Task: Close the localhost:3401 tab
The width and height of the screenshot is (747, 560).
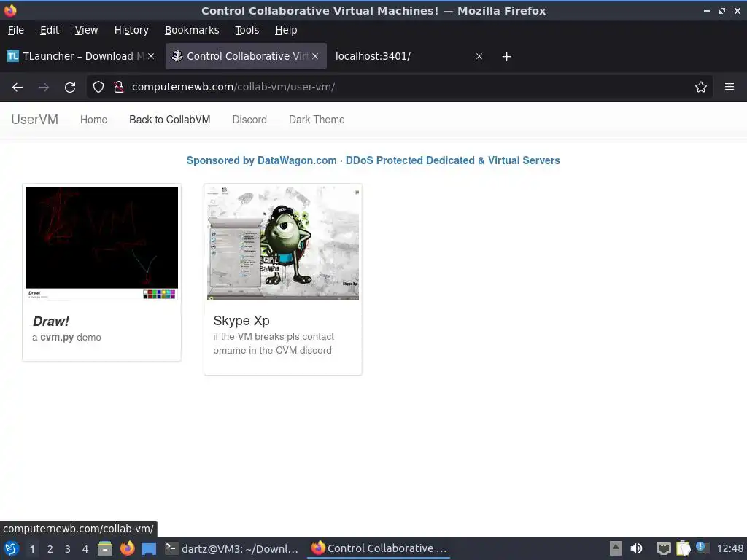Action: click(x=479, y=56)
